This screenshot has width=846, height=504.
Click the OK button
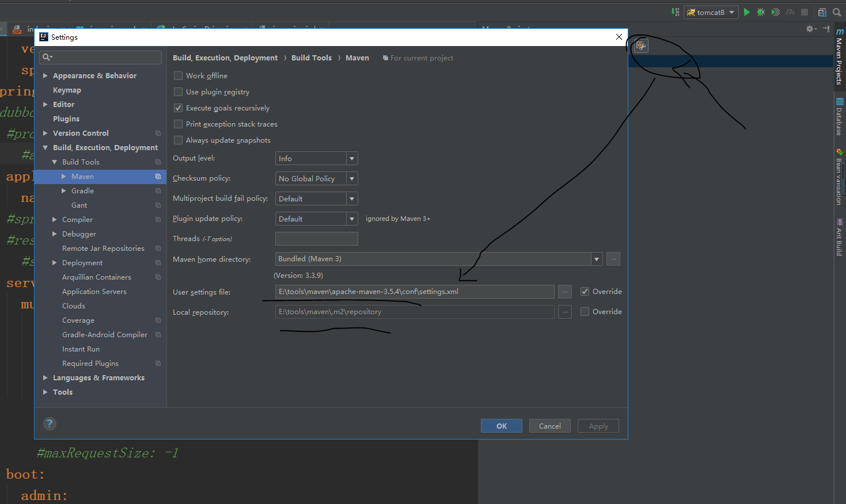[502, 426]
